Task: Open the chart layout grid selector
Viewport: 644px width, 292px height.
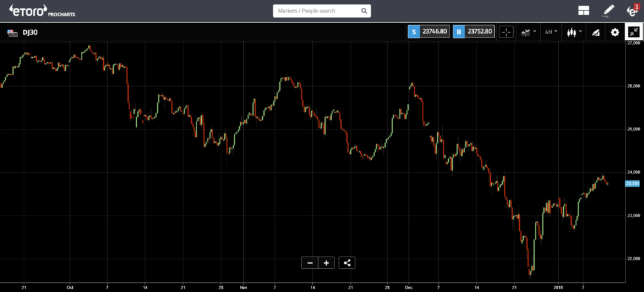Action: click(583, 11)
